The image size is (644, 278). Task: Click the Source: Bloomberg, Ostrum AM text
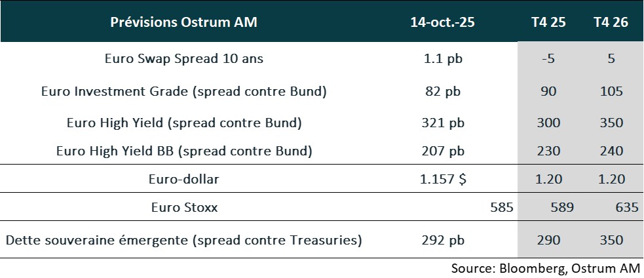pos(545,268)
